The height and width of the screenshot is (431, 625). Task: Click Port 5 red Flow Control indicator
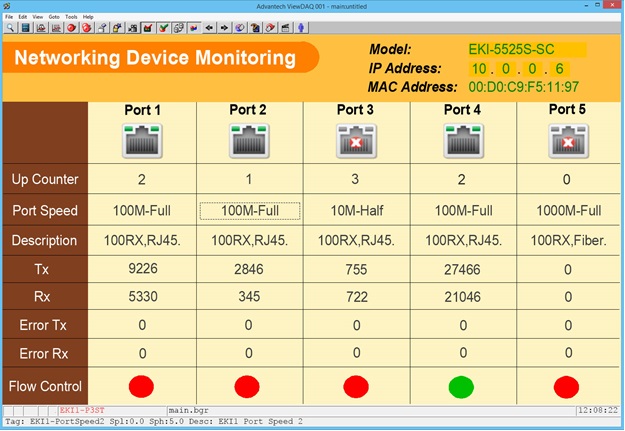pyautogui.click(x=566, y=387)
